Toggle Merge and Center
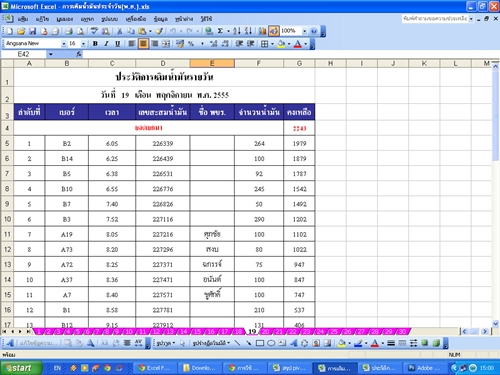 point(166,44)
